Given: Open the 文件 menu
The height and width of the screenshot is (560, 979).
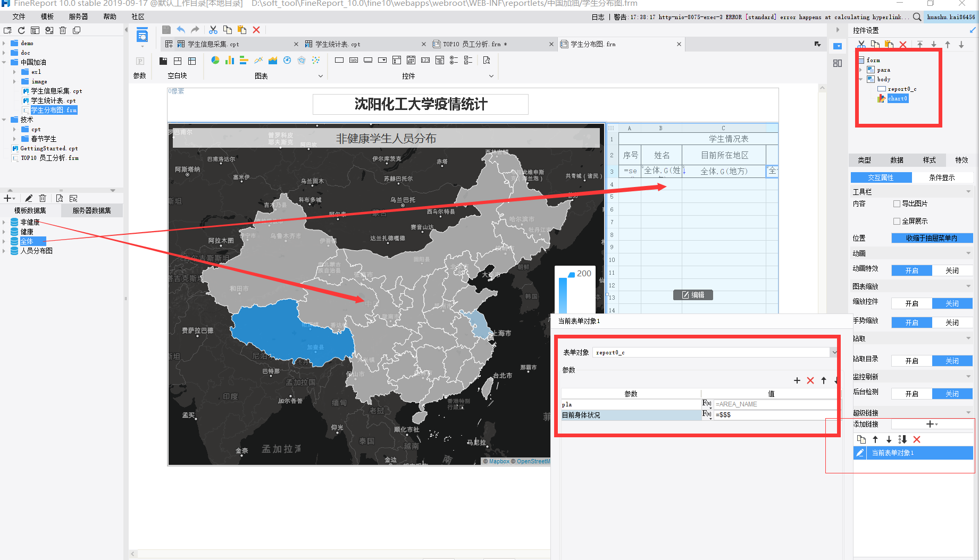Looking at the screenshot, I should 19,17.
